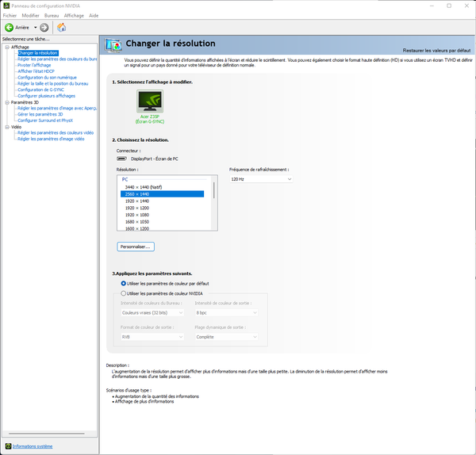Open Régler les paramètres des couleurs du bureau
The image size is (476, 455).
[57, 59]
